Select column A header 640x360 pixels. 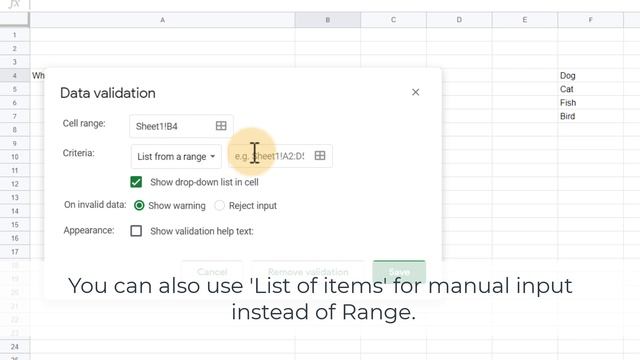162,20
